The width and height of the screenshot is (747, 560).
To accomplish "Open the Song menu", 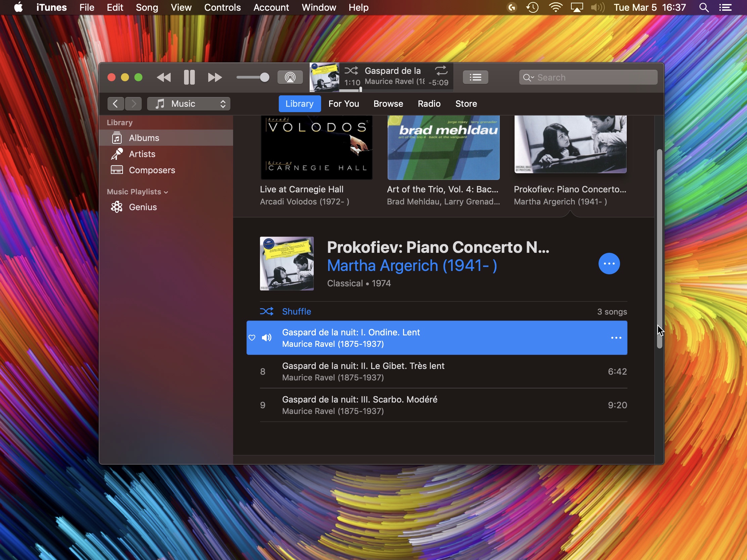I will point(147,7).
